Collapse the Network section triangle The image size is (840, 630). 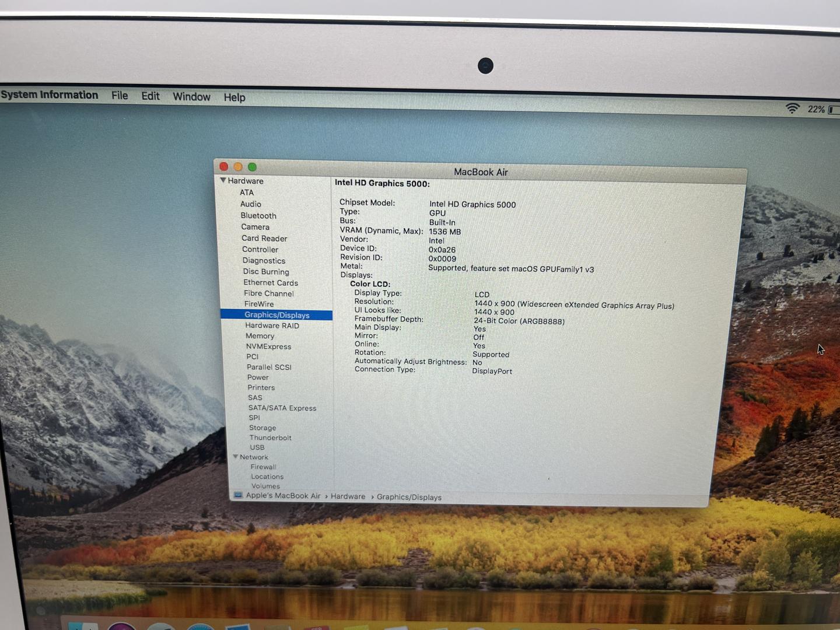coord(236,457)
